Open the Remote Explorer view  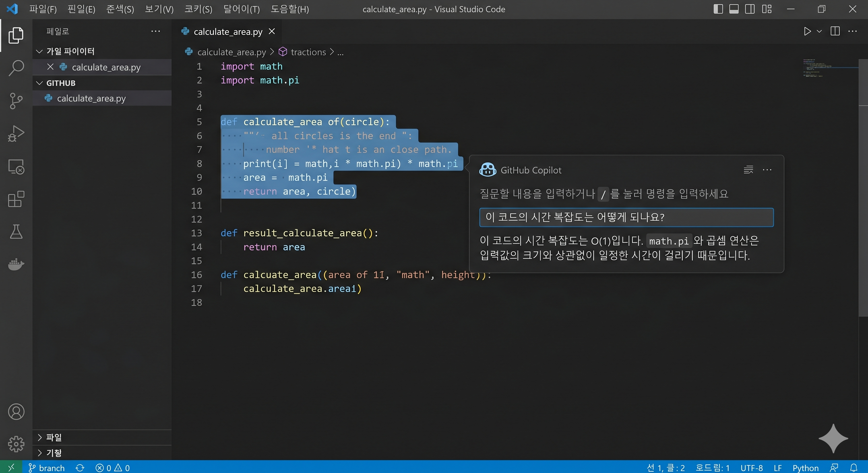tap(16, 167)
